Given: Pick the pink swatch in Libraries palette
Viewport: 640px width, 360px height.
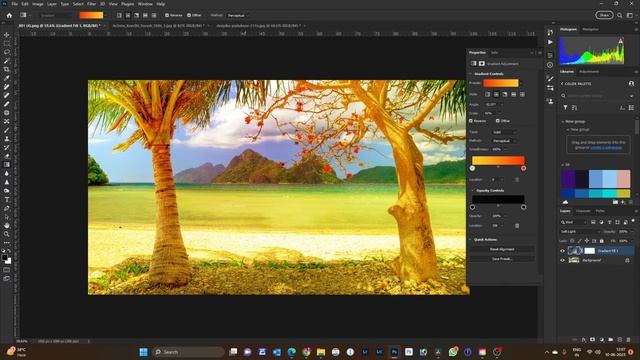Looking at the screenshot, I should pyautogui.click(x=623, y=179).
